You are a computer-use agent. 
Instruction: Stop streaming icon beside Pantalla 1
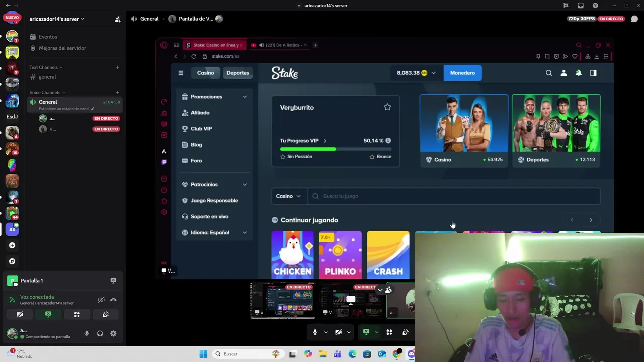(x=113, y=280)
